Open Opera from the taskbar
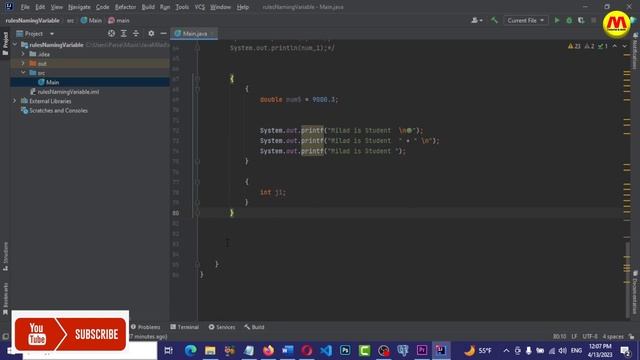This screenshot has height=360, width=640. pyautogui.click(x=307, y=350)
